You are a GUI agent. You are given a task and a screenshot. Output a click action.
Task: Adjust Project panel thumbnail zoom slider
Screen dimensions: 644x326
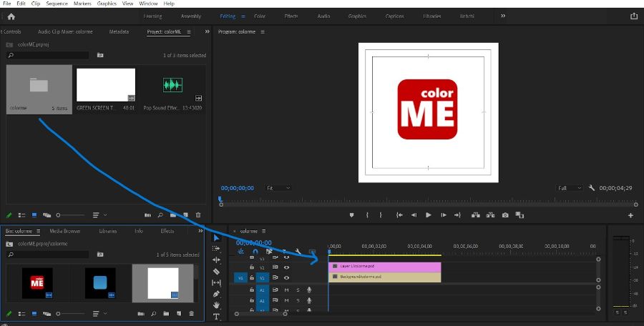tap(71, 214)
